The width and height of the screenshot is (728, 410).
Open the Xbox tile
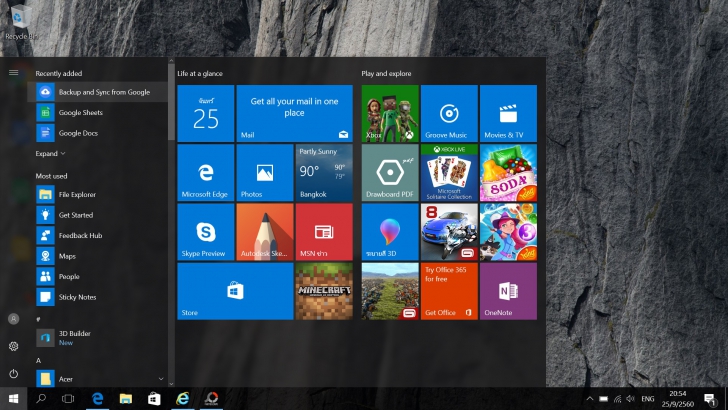click(390, 113)
